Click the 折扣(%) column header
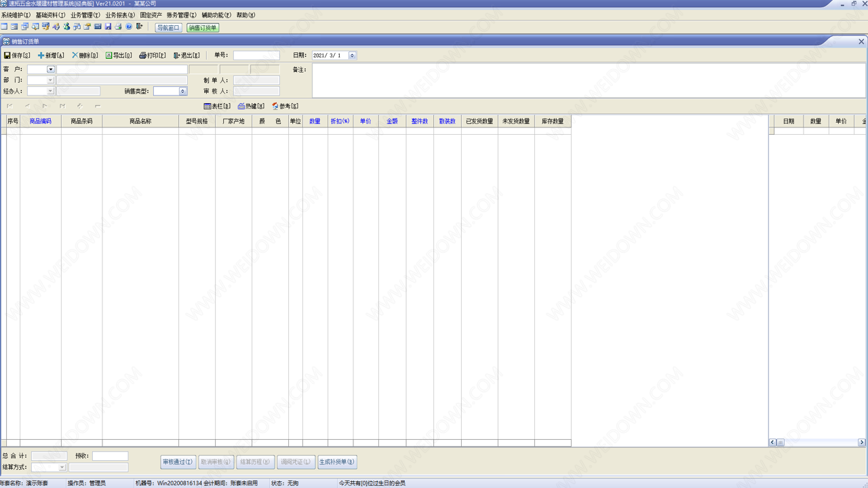Image resolution: width=868 pixels, height=488 pixels. pyautogui.click(x=340, y=121)
